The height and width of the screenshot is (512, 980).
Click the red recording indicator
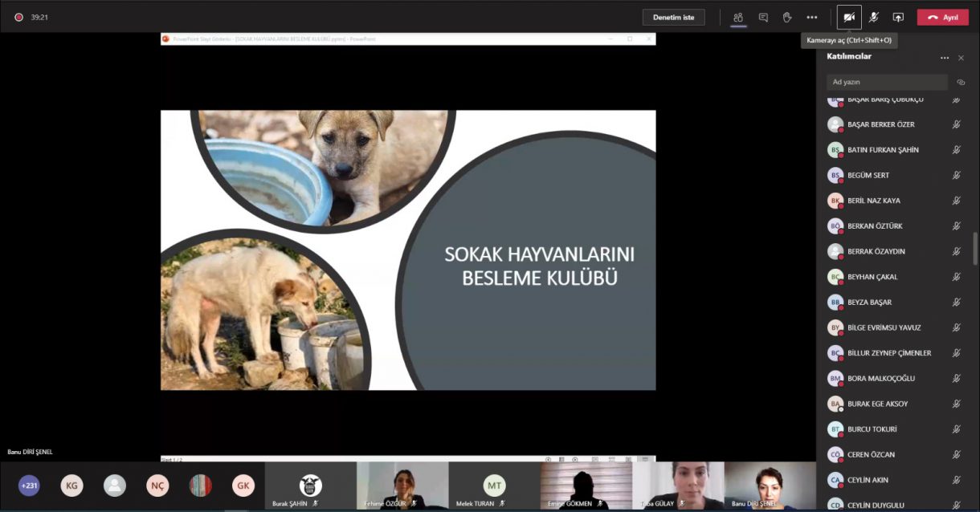tap(18, 17)
